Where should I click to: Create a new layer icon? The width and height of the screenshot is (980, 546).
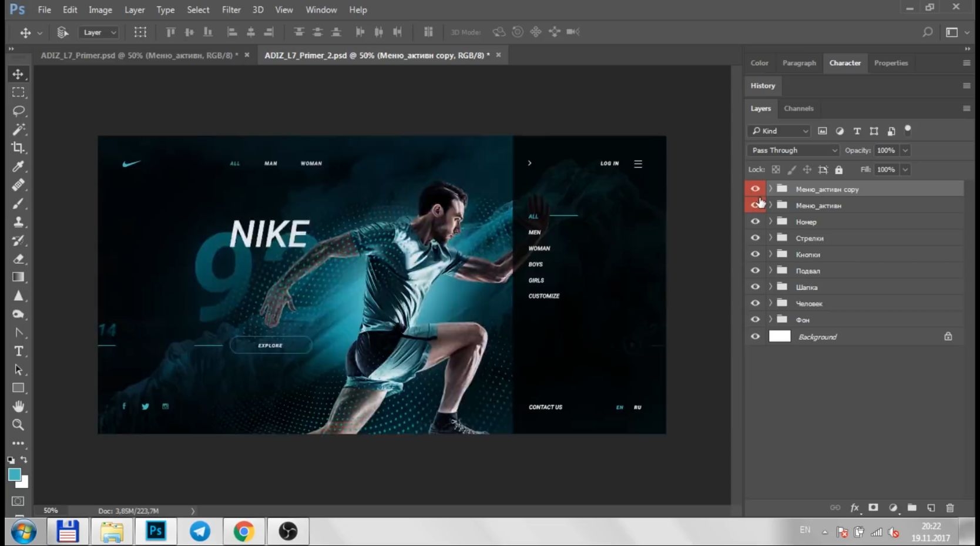pos(931,508)
